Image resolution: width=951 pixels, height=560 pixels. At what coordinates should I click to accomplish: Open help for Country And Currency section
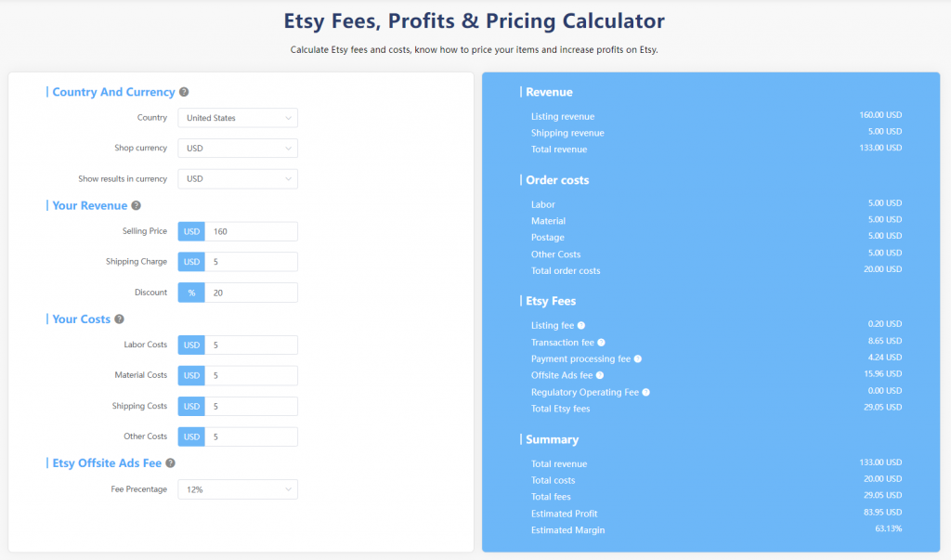(x=184, y=92)
